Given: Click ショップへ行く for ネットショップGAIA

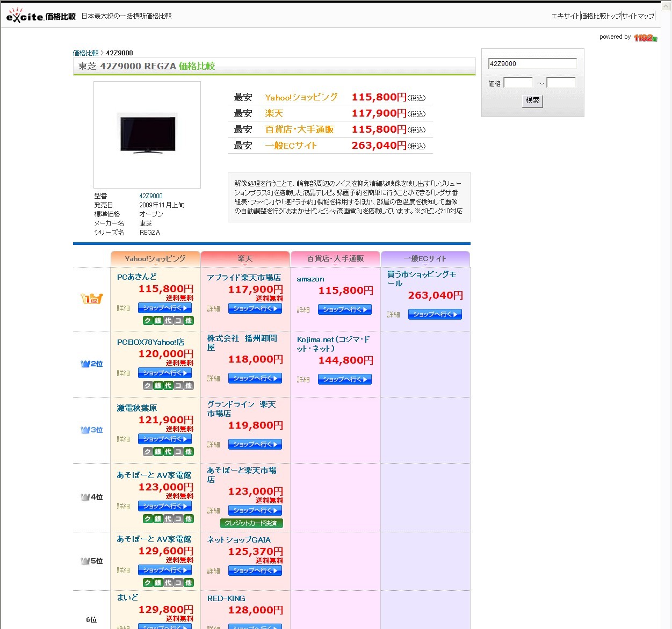Looking at the screenshot, I should [255, 570].
